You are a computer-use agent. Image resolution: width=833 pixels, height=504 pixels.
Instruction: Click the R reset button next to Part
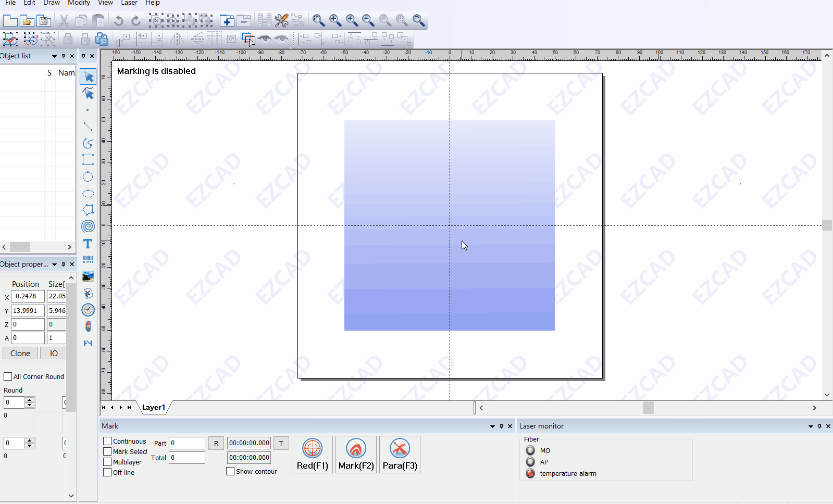[216, 444]
